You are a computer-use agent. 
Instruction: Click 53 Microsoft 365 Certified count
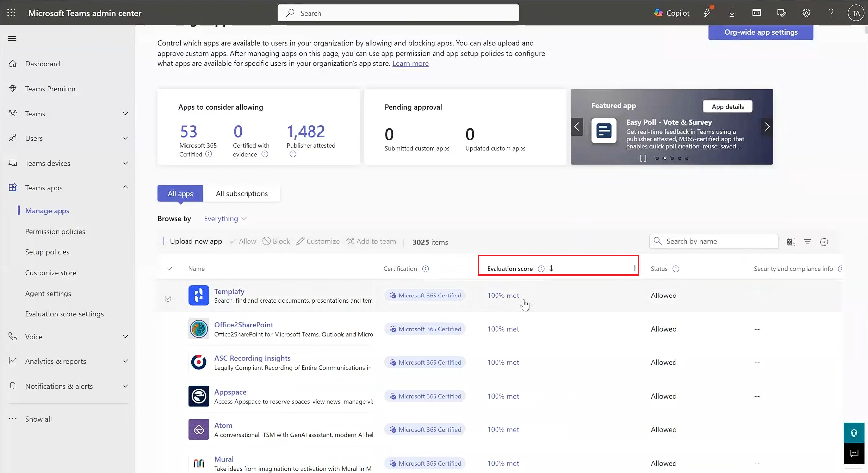tap(188, 132)
